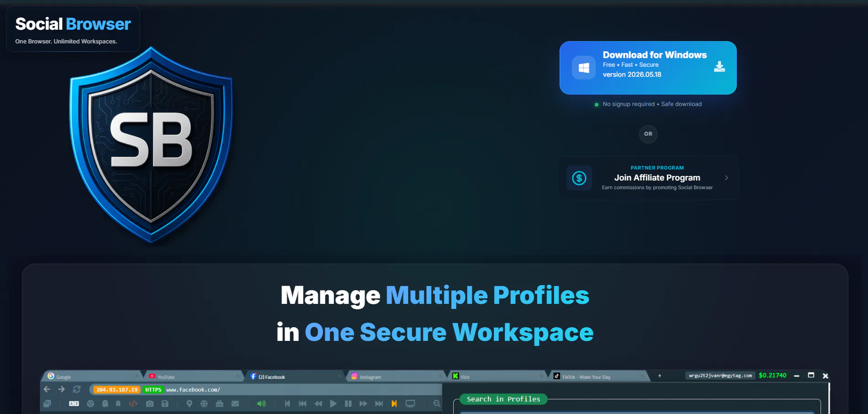The width and height of the screenshot is (868, 414).
Task: Mute audio with green speaker icon
Action: click(x=261, y=403)
